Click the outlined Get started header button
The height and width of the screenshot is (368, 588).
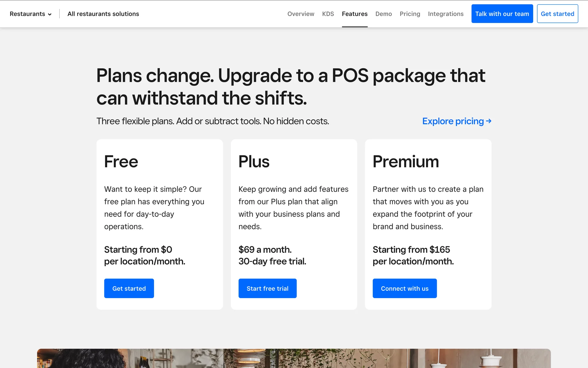(x=557, y=14)
